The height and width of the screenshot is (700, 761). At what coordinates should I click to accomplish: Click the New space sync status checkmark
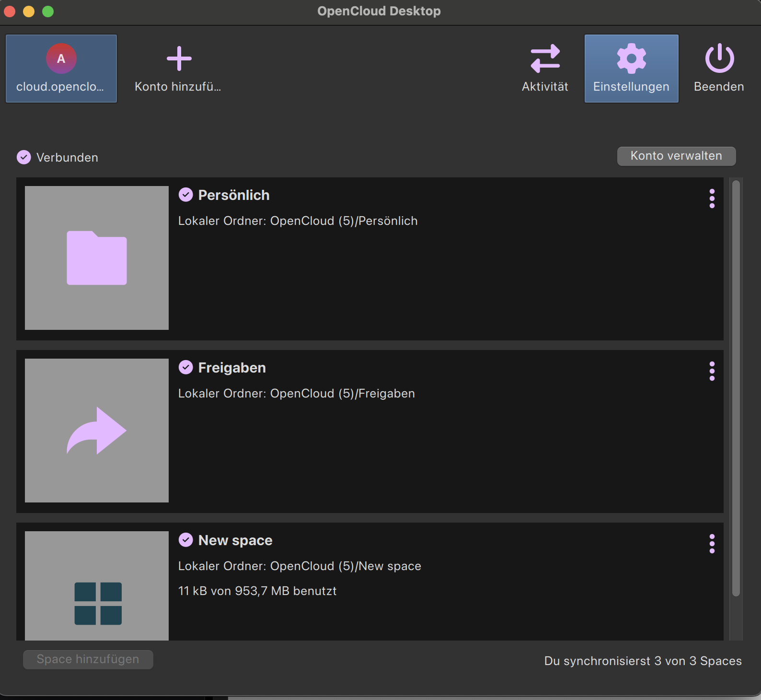pyautogui.click(x=186, y=540)
